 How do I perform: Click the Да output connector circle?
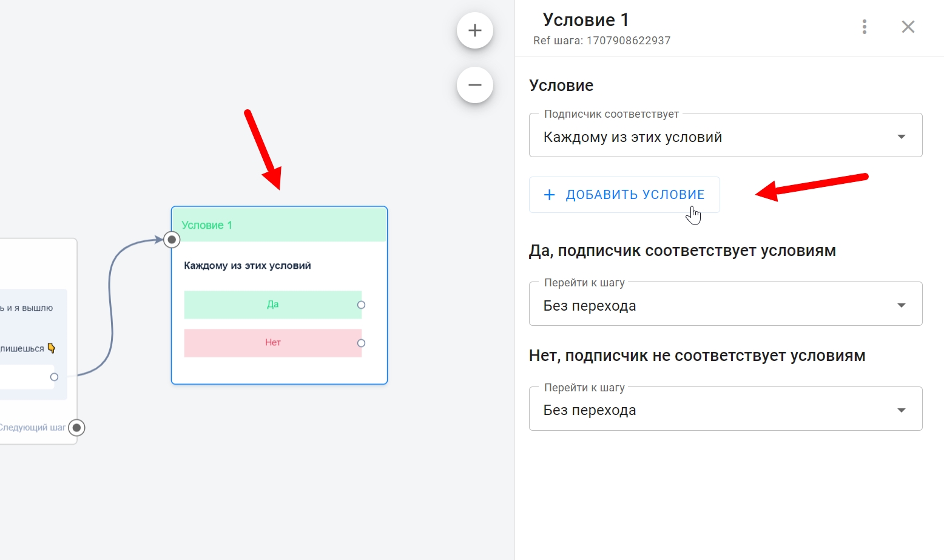click(x=361, y=305)
